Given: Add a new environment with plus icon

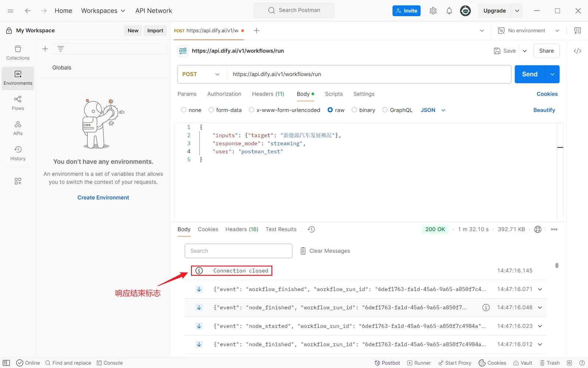Looking at the screenshot, I should tap(45, 49).
